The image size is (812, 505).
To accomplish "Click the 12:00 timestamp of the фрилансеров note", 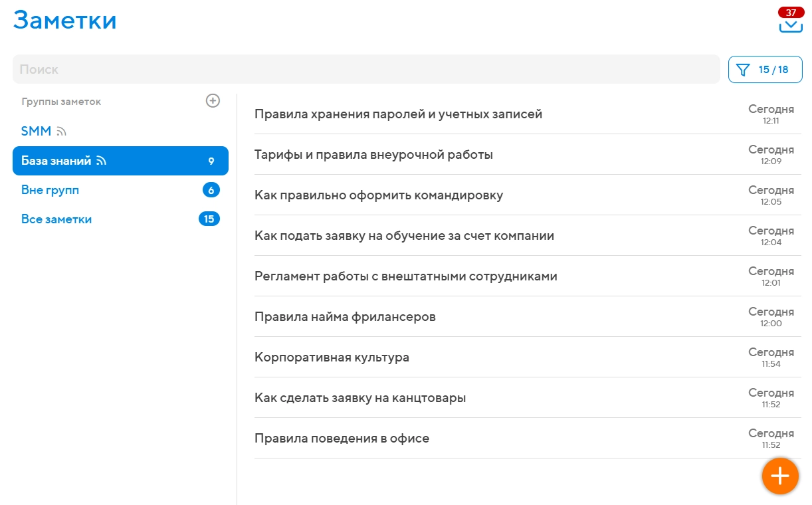I will [771, 324].
